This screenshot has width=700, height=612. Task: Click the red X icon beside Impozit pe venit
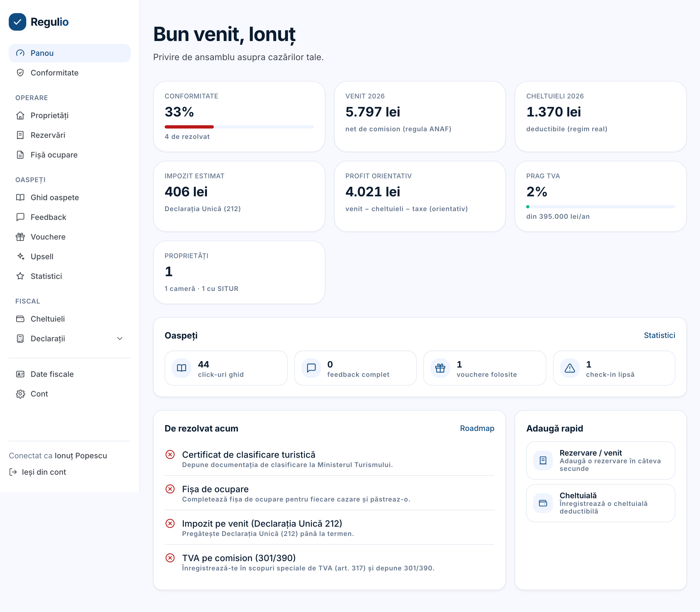pos(170,524)
